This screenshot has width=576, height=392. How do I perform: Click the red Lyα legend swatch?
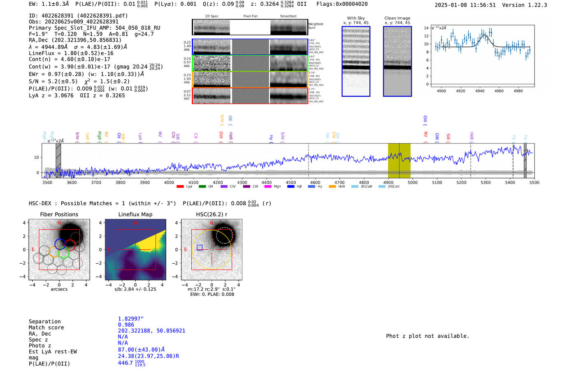click(x=180, y=187)
